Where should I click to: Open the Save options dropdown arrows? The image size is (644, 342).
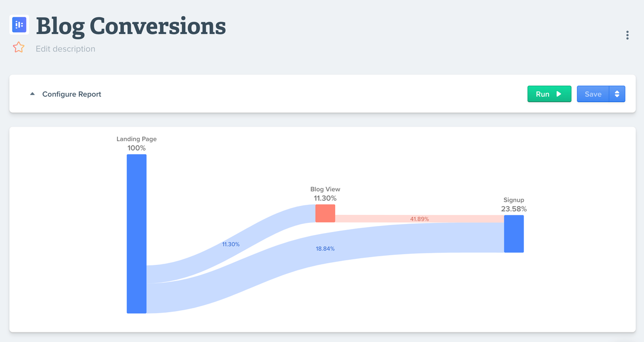(617, 94)
